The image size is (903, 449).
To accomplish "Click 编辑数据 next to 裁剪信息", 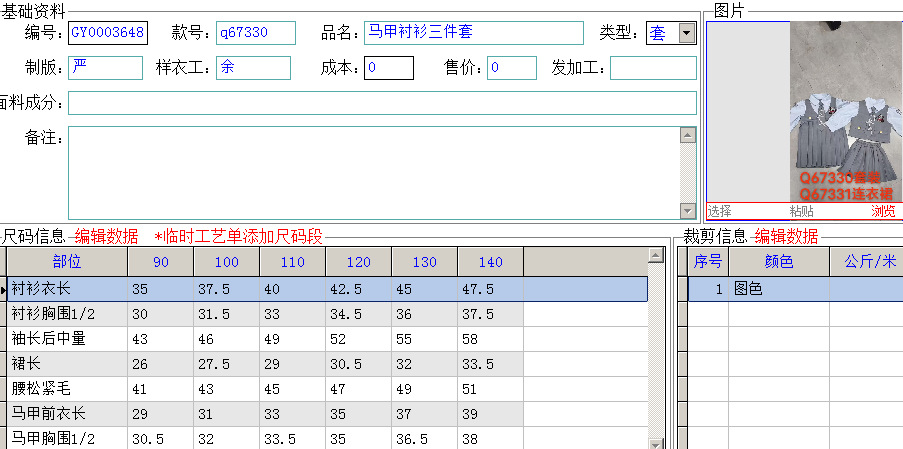I will [787, 236].
